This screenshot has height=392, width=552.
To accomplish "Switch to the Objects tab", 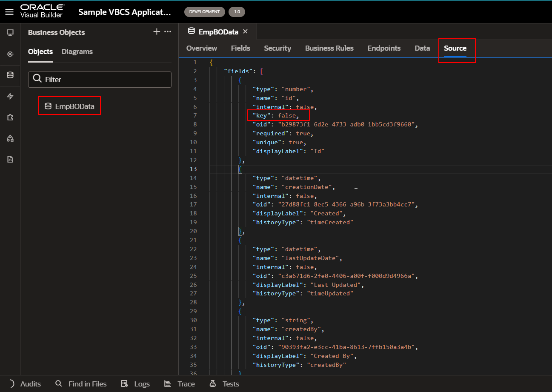I will tap(40, 52).
